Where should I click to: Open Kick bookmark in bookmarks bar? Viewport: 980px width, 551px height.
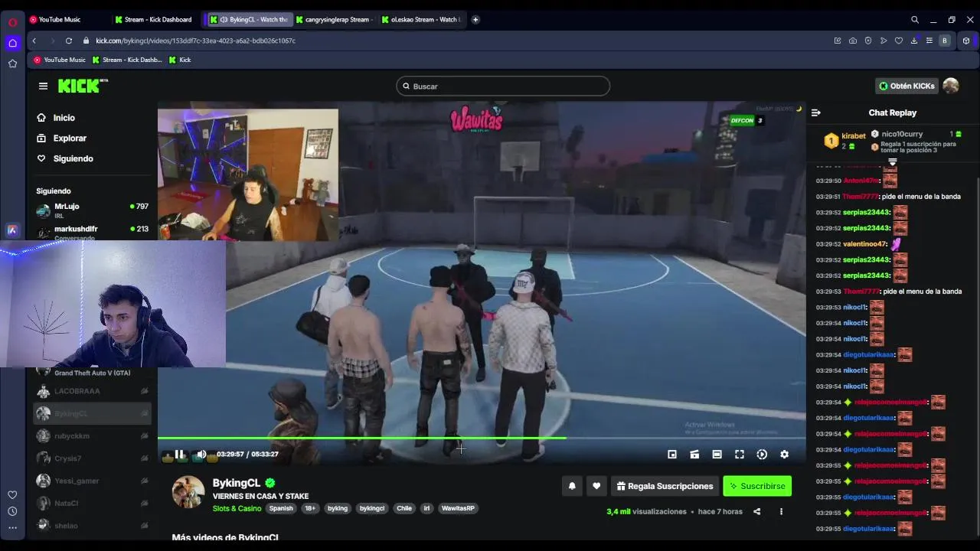[180, 60]
